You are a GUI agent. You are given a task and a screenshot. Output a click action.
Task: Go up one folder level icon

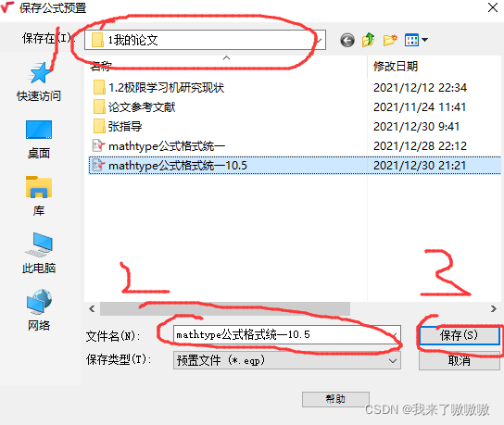click(x=369, y=40)
